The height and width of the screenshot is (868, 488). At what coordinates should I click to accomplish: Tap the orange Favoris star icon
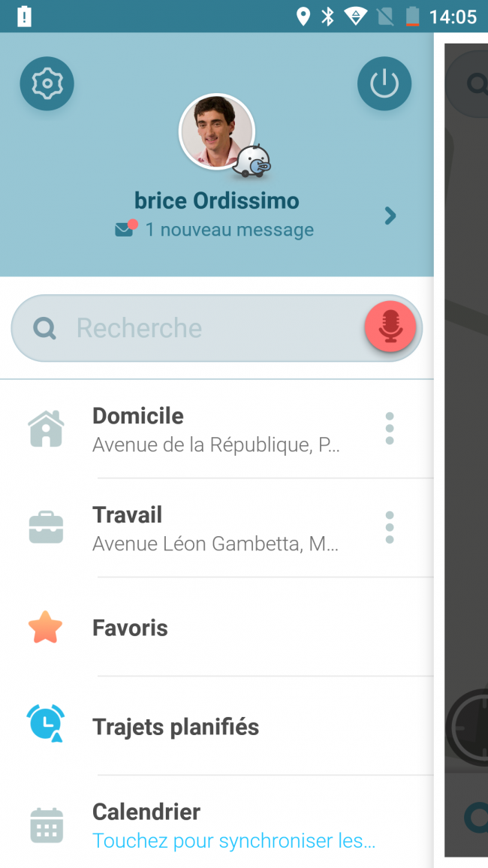tap(45, 627)
